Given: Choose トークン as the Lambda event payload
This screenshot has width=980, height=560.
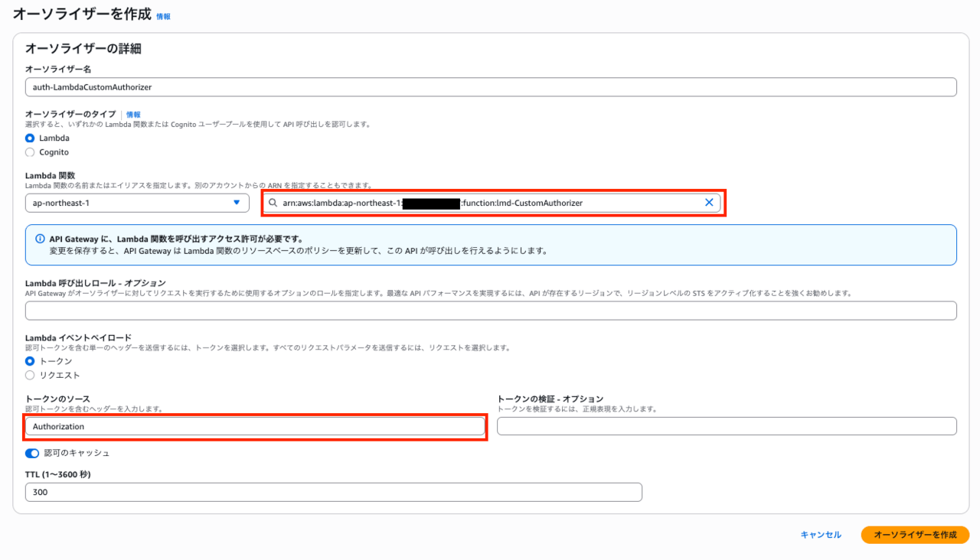Looking at the screenshot, I should click(30, 361).
